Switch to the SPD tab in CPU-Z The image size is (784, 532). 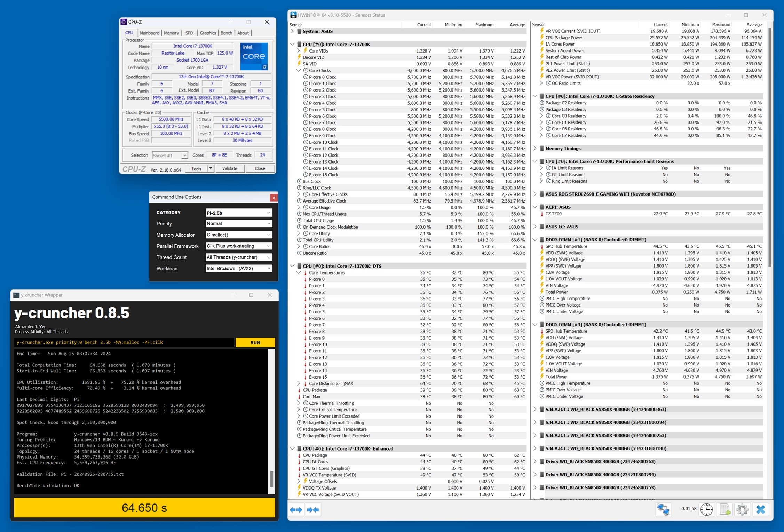[189, 33]
